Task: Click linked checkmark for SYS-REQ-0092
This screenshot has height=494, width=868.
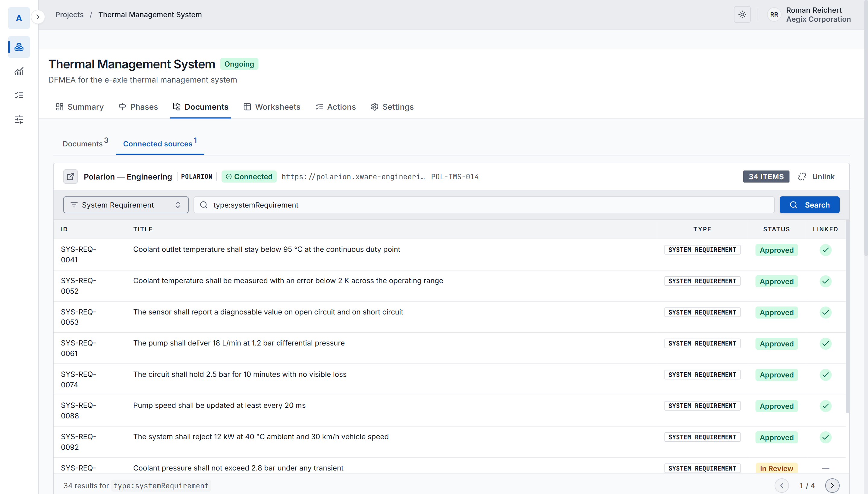Action: (x=825, y=437)
